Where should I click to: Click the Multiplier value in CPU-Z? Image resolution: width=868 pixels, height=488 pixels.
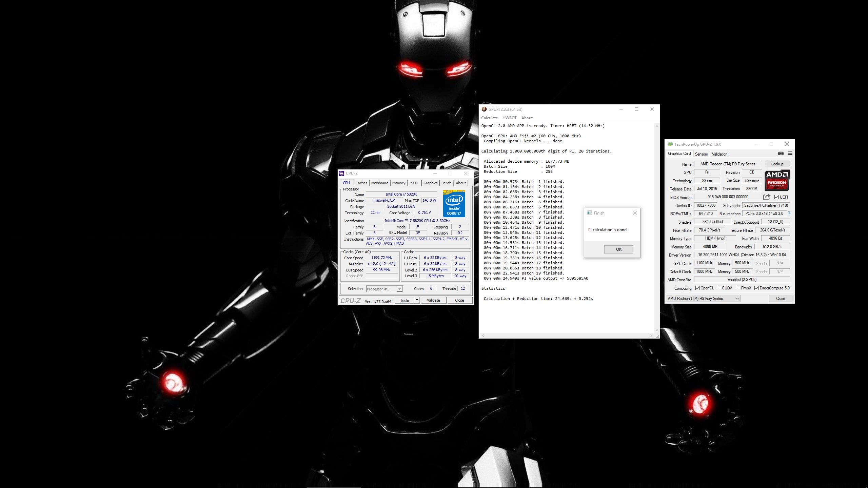(382, 264)
